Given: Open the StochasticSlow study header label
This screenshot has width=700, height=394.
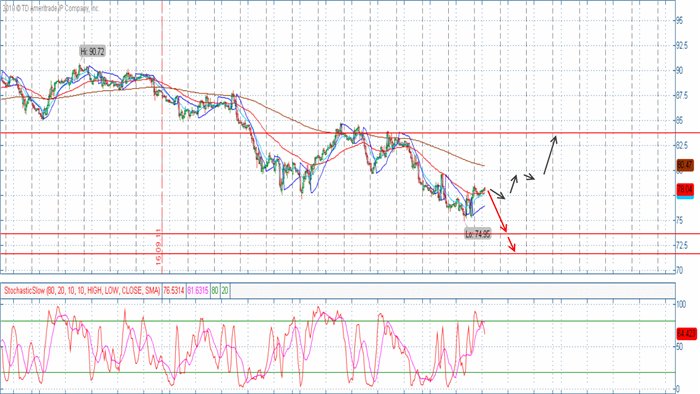Looking at the screenshot, I should click(x=82, y=290).
